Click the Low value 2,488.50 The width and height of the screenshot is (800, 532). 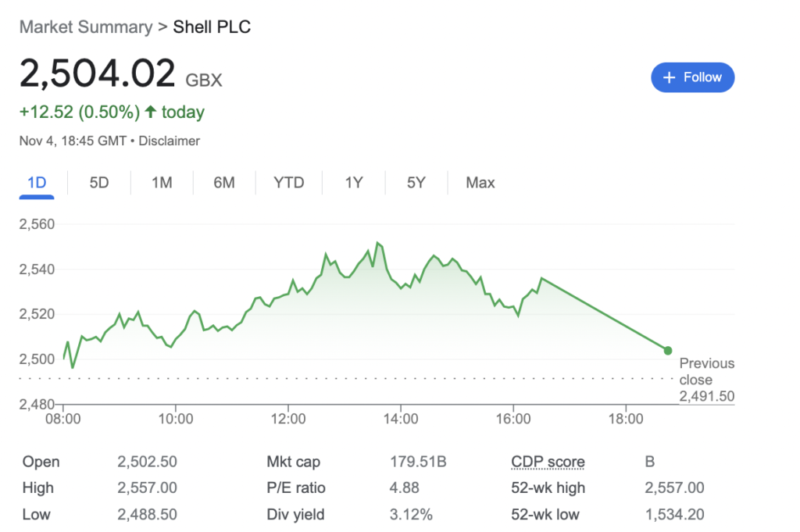[147, 514]
